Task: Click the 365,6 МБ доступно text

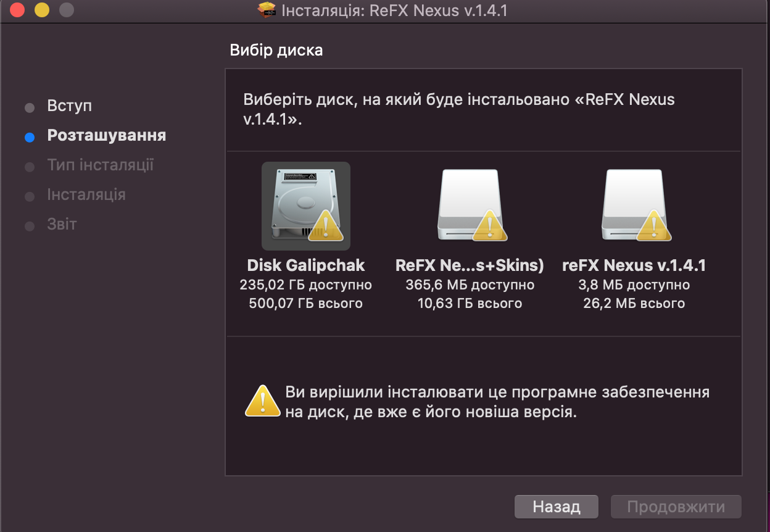Action: (x=470, y=285)
